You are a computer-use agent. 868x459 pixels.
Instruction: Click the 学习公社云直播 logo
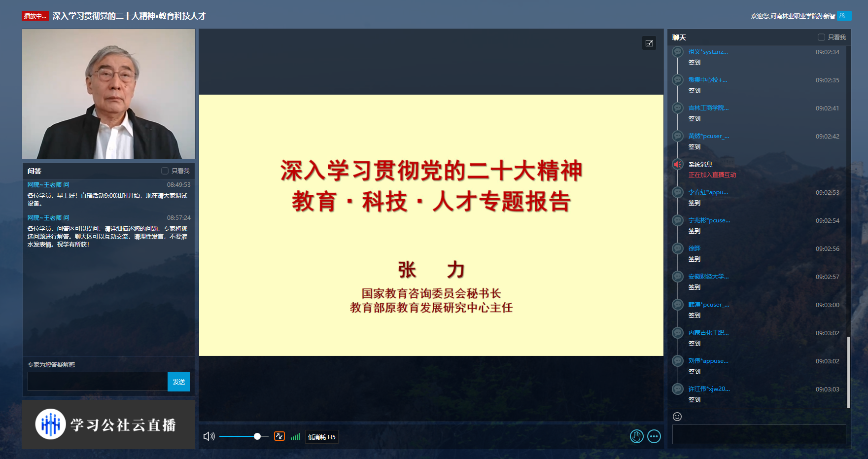click(x=108, y=424)
